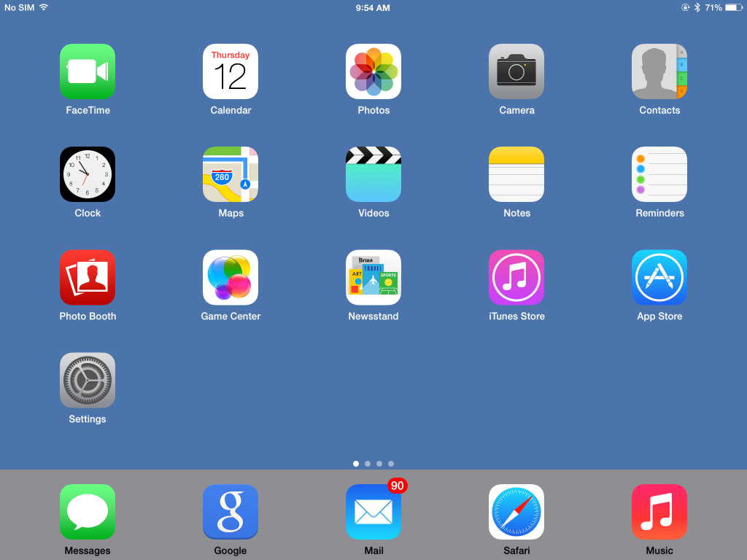Open the Calendar app showing Thursday 12
The width and height of the screenshot is (747, 560).
pyautogui.click(x=231, y=71)
